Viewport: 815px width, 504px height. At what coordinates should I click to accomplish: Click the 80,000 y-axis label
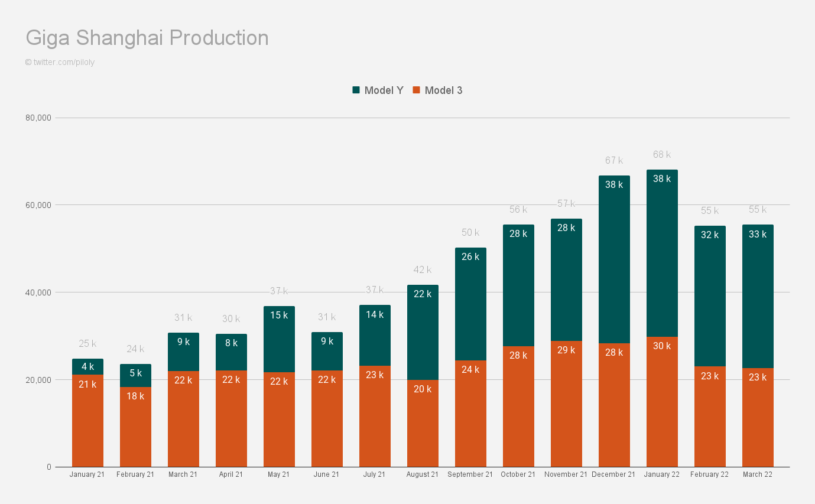coord(38,118)
